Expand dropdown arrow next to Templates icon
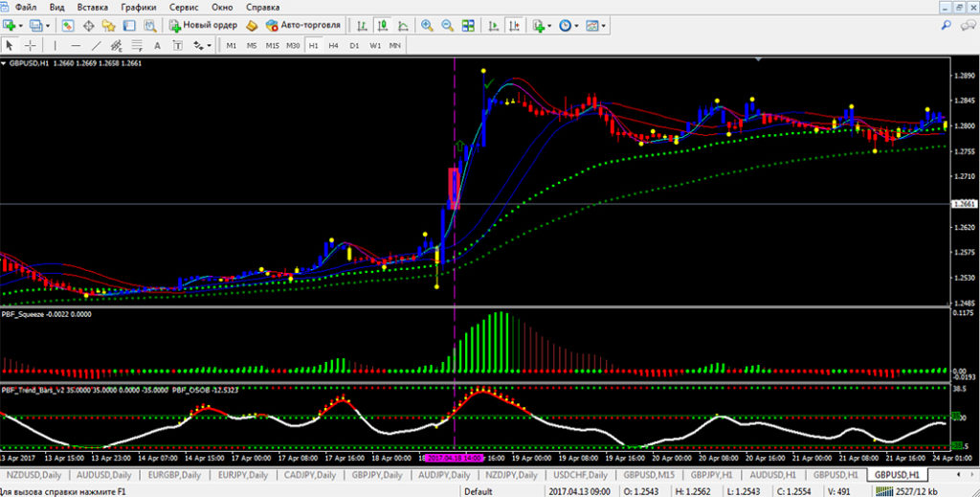The height and width of the screenshot is (497, 980). click(605, 26)
